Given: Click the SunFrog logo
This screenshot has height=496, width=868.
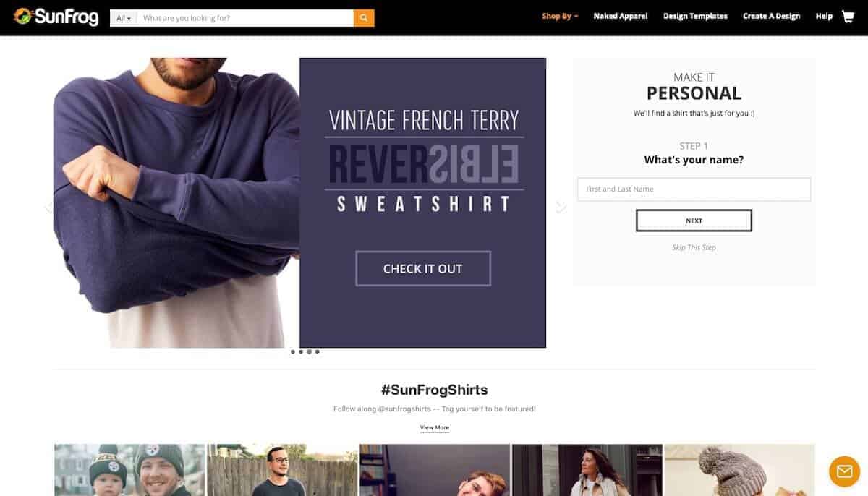Looking at the screenshot, I should point(56,16).
